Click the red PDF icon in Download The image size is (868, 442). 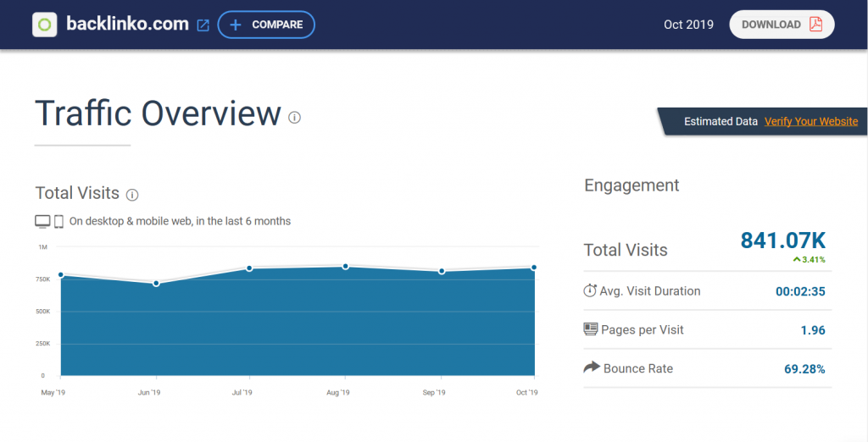815,25
